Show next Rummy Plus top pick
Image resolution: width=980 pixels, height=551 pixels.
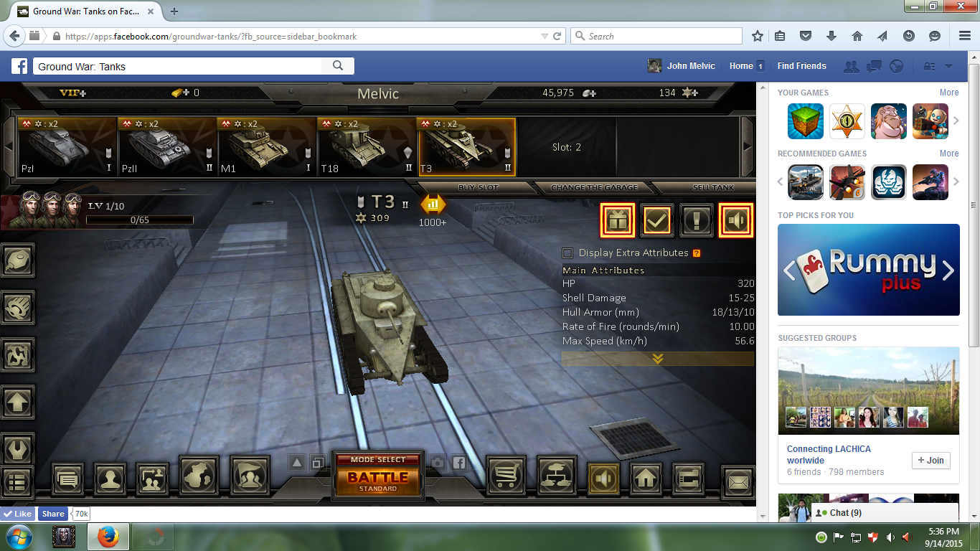tap(948, 270)
